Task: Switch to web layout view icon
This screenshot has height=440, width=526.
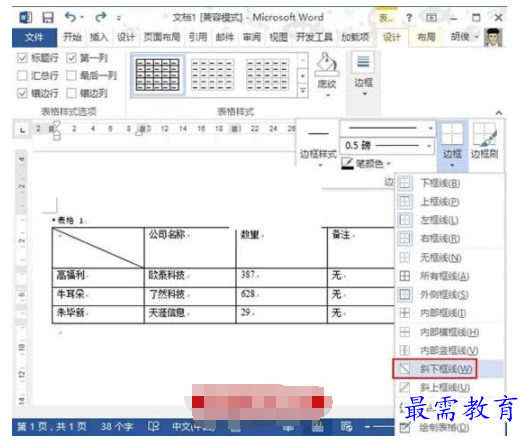Action: (346, 427)
